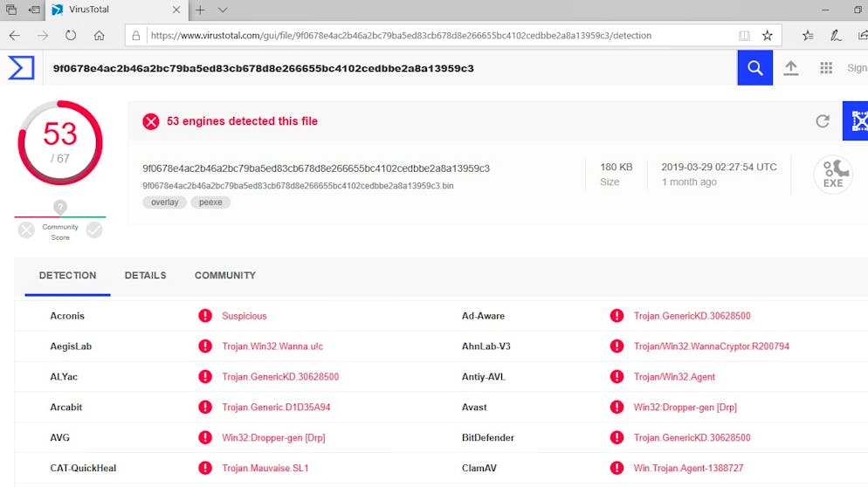The image size is (868, 487).
Task: Click the Win.Trojan.Agent-1388727 result
Action: [688, 468]
